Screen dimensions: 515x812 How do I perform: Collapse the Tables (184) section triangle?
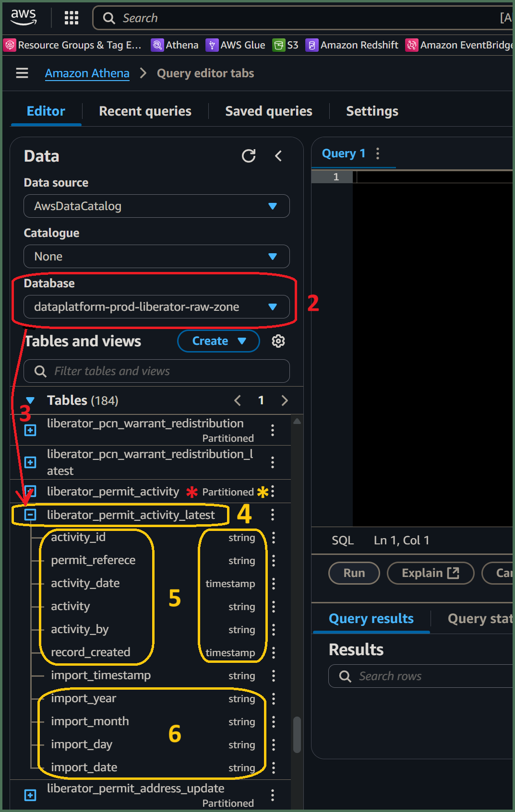(x=30, y=400)
